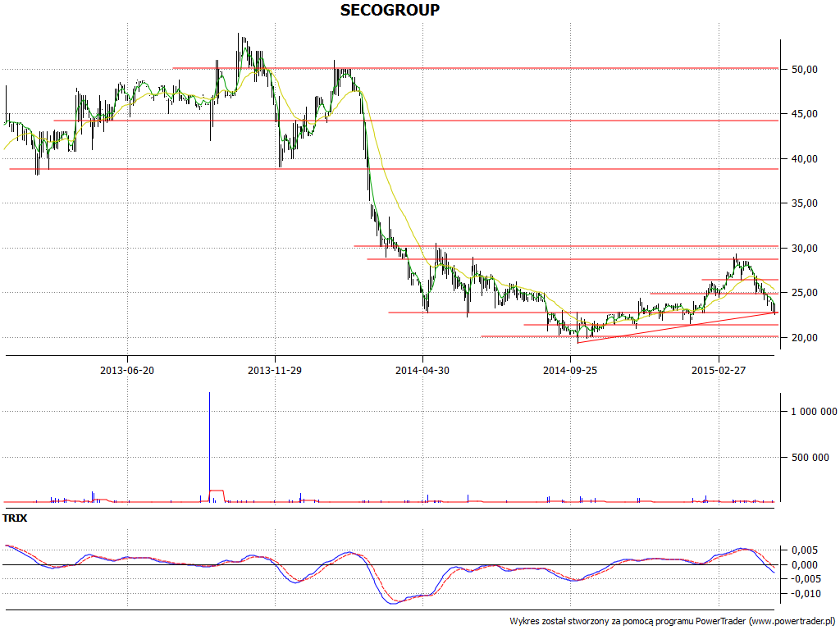The height and width of the screenshot is (630, 840).
Task: Click the PowerTrader credit text in footer
Action: tap(673, 621)
